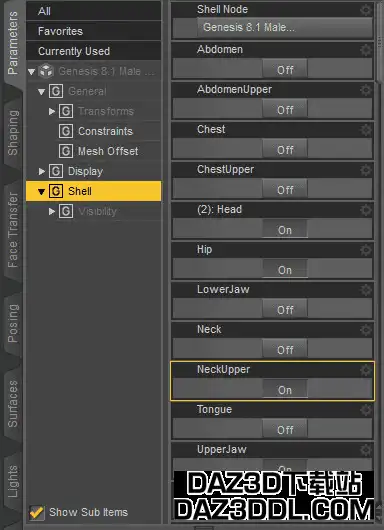Toggle the Abdomen Off switch

(285, 69)
